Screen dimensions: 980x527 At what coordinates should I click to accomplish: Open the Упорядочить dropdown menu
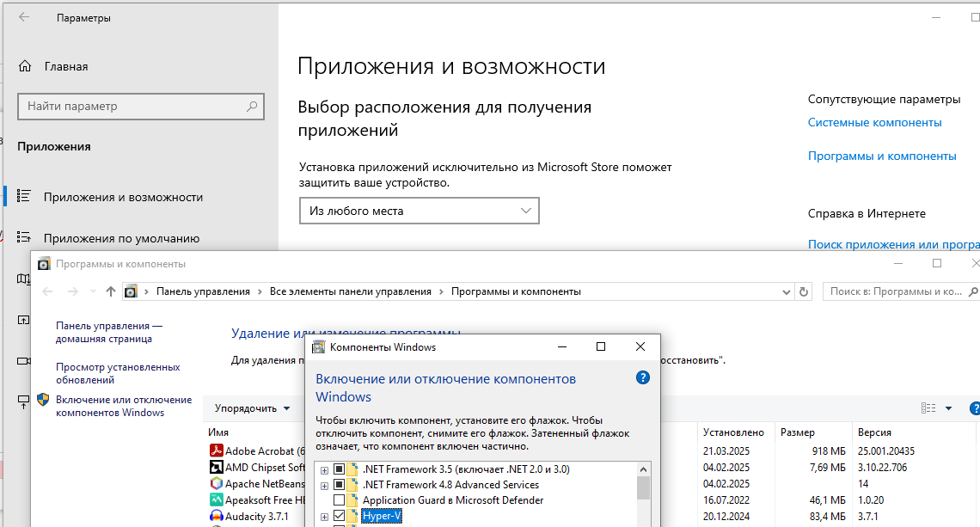pos(252,408)
